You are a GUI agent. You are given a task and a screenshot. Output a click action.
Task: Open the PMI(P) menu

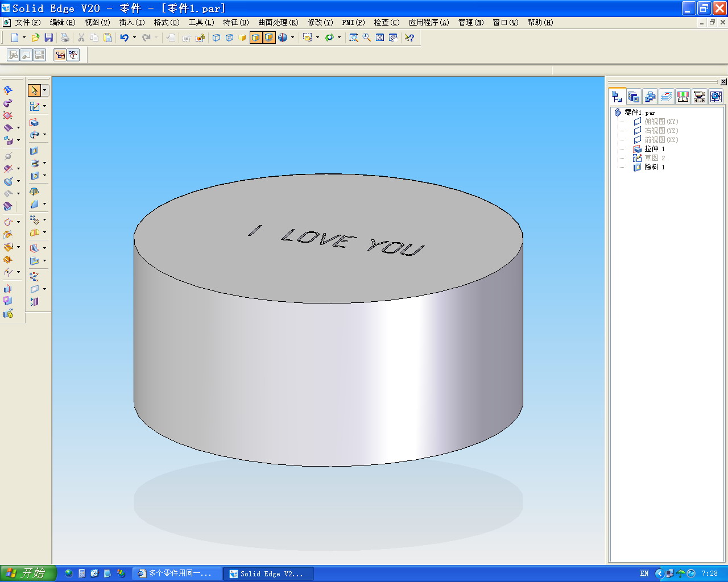click(353, 22)
